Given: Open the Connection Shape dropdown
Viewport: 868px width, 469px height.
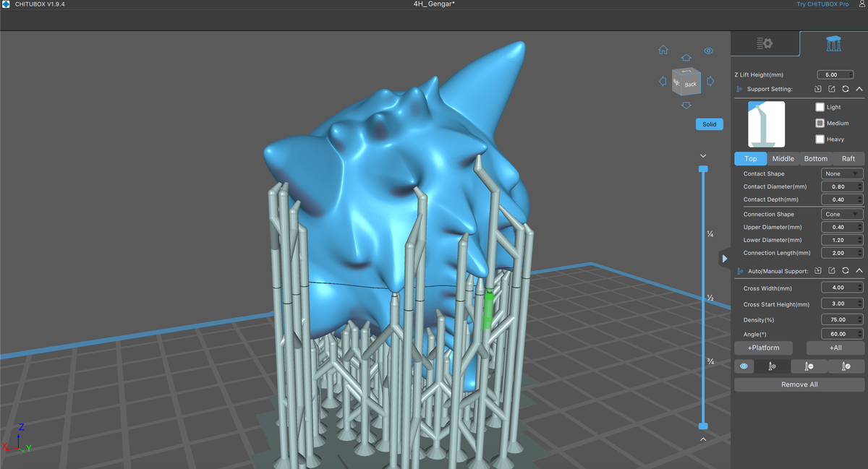Looking at the screenshot, I should [843, 214].
